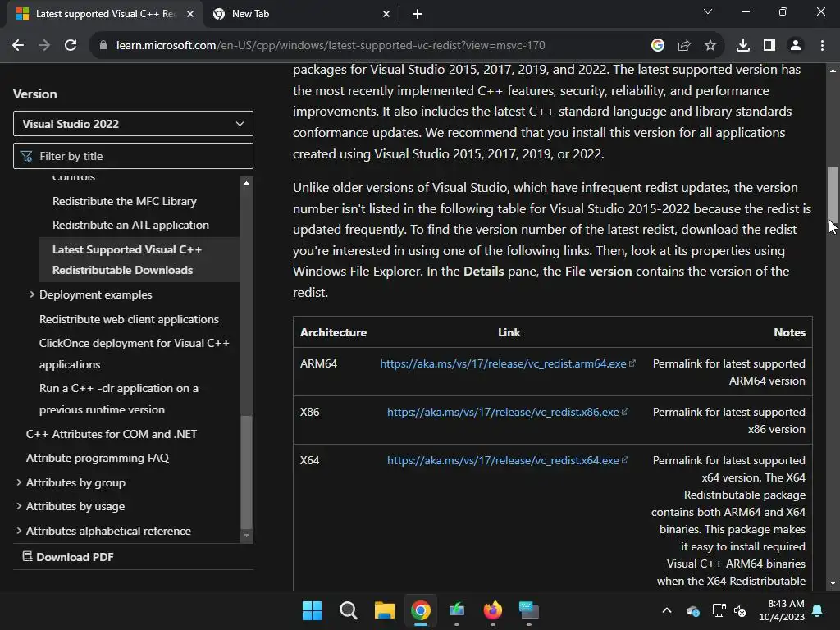Click the cloud sync tray icon

pos(692,610)
